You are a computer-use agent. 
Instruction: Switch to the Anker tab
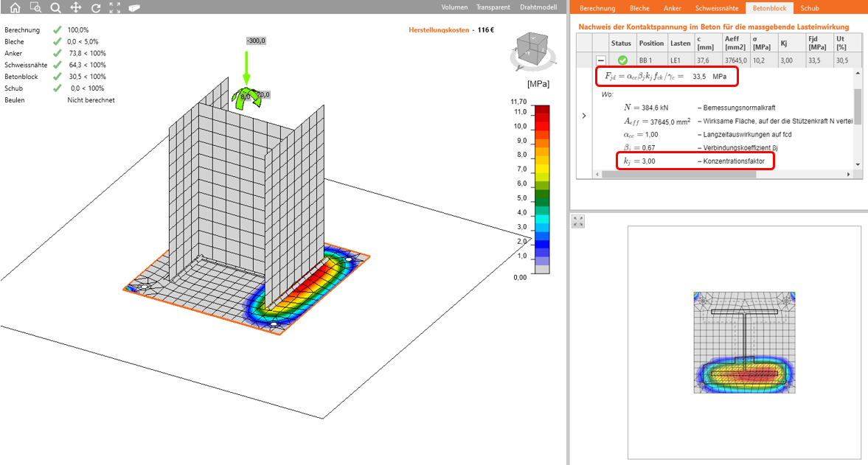click(x=672, y=9)
